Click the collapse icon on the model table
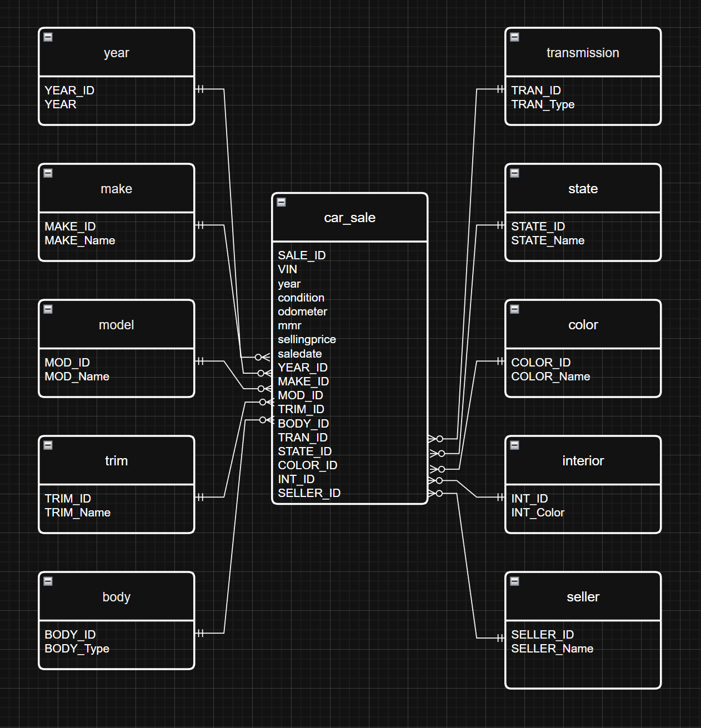The height and width of the screenshot is (728, 701). [48, 309]
